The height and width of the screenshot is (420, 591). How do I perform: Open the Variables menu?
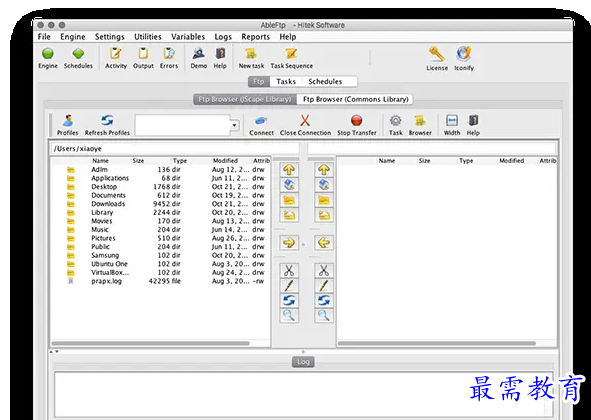tap(188, 37)
